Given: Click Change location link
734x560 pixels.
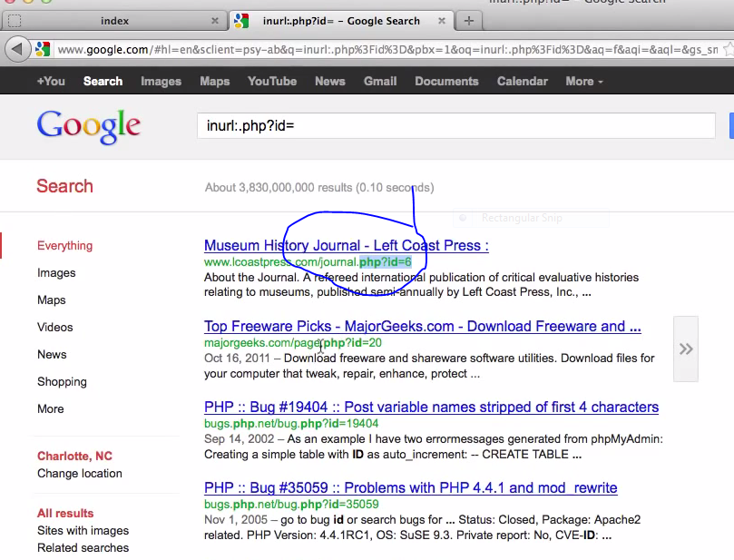Looking at the screenshot, I should [x=80, y=474].
